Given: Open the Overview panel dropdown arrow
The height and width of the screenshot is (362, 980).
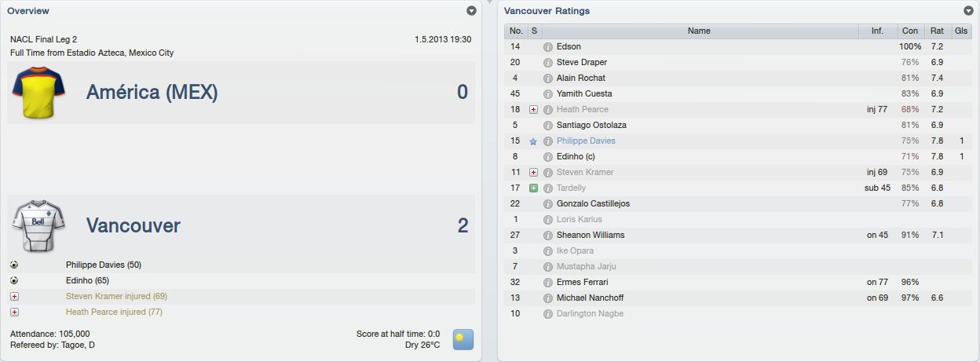Looking at the screenshot, I should [471, 11].
